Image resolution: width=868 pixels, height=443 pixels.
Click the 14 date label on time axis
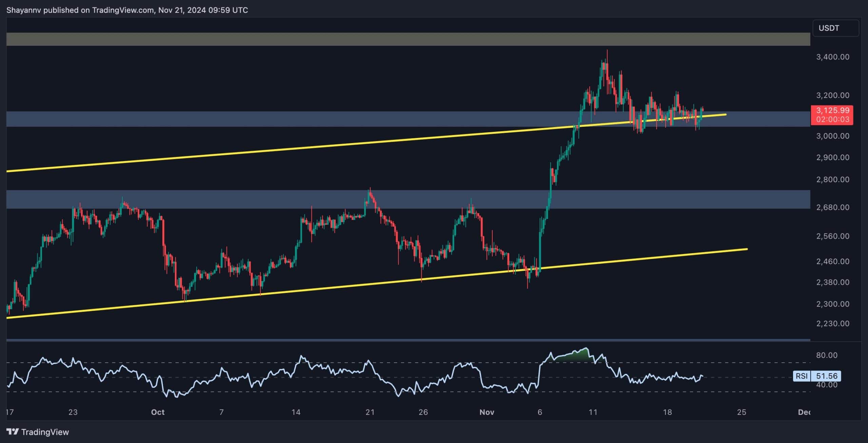(296, 412)
